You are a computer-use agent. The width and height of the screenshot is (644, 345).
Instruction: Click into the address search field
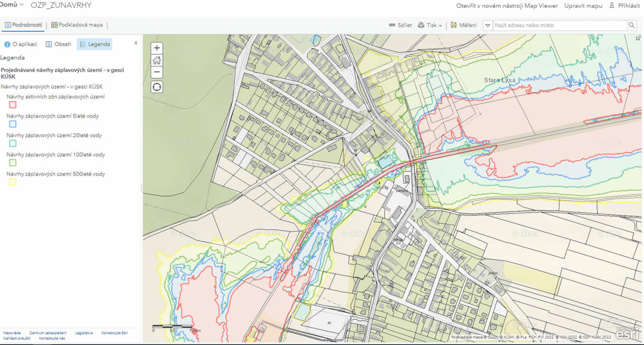click(x=559, y=25)
